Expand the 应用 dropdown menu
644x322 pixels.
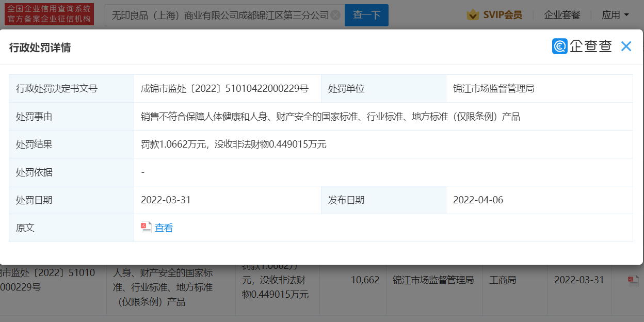coord(615,15)
